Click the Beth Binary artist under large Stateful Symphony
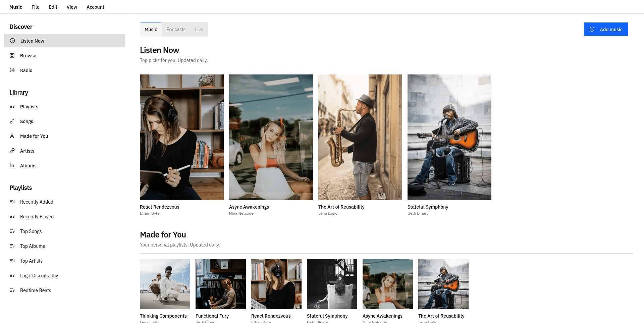This screenshot has height=323, width=644. (x=418, y=213)
